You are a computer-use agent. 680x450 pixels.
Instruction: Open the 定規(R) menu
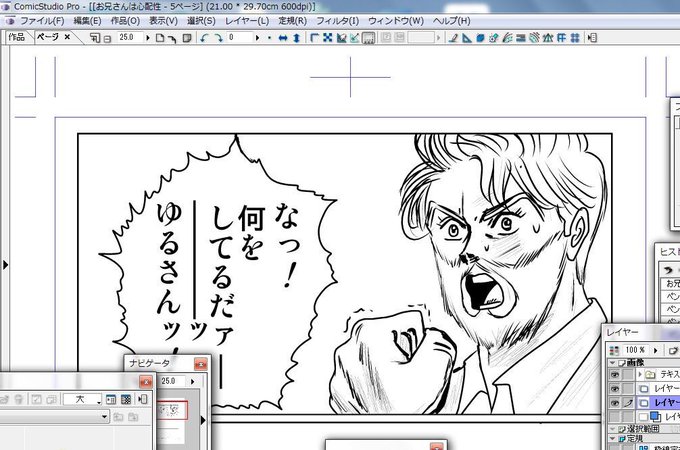click(293, 21)
